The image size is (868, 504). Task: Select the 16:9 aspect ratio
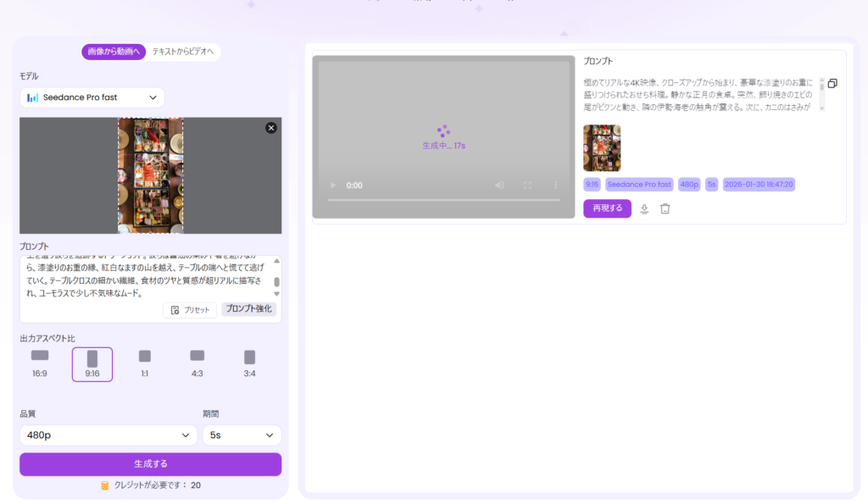click(40, 363)
